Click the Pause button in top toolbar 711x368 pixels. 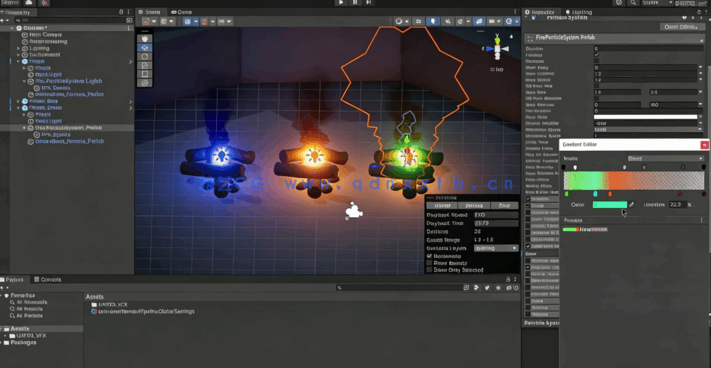tap(355, 2)
